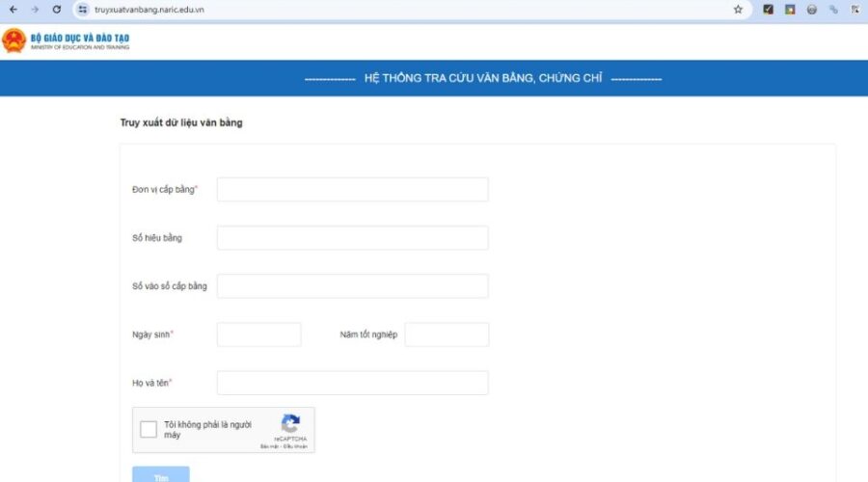Bookmark this page with the star icon
The image size is (868, 482).
(x=738, y=10)
